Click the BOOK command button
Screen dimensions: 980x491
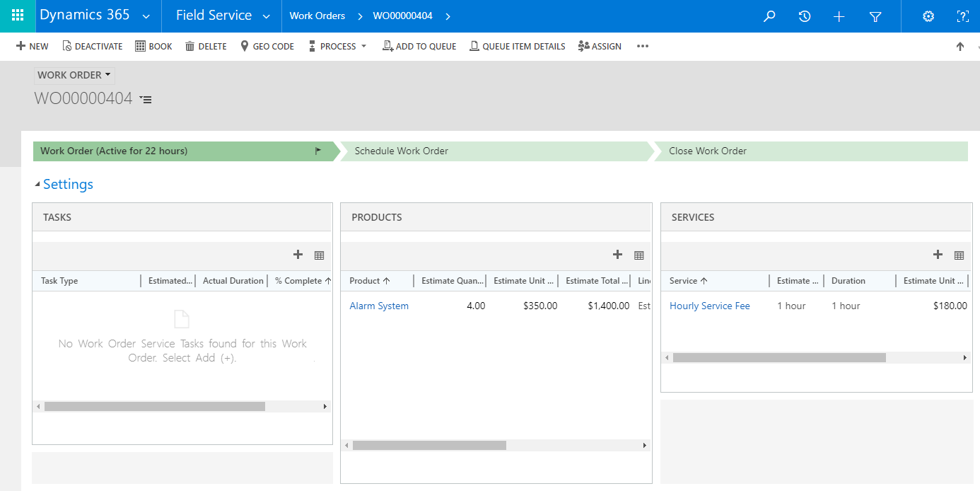(x=153, y=47)
